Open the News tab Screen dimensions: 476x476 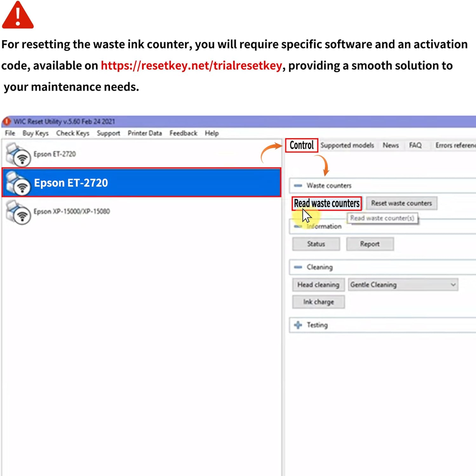(391, 145)
